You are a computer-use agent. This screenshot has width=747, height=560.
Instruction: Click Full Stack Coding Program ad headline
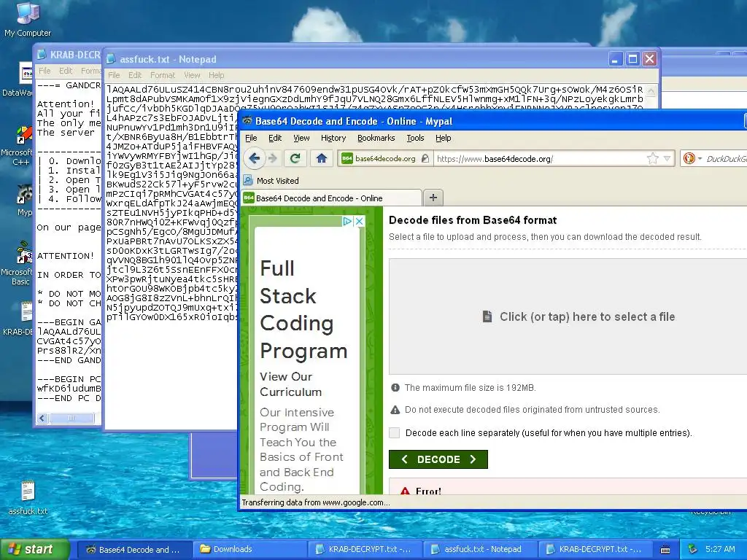pyautogui.click(x=303, y=309)
